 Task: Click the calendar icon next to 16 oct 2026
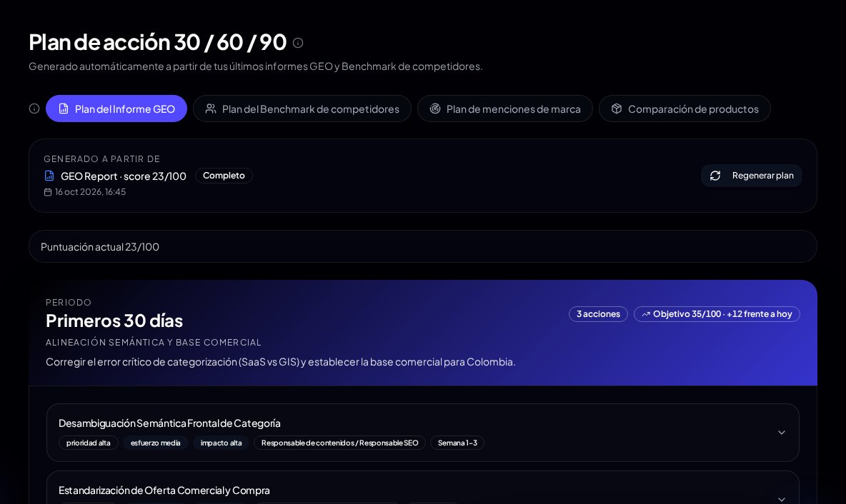(47, 192)
